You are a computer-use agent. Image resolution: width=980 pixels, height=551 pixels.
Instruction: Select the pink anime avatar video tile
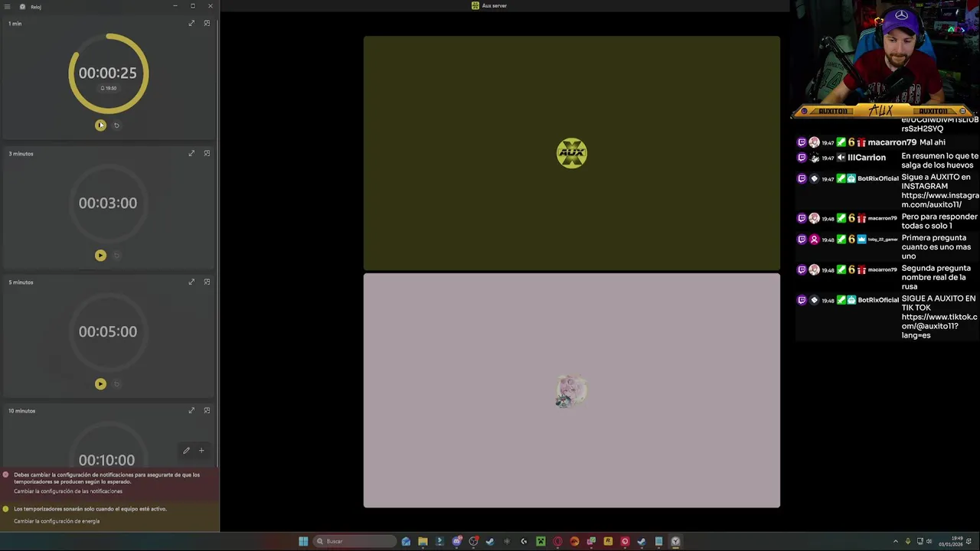[572, 390]
